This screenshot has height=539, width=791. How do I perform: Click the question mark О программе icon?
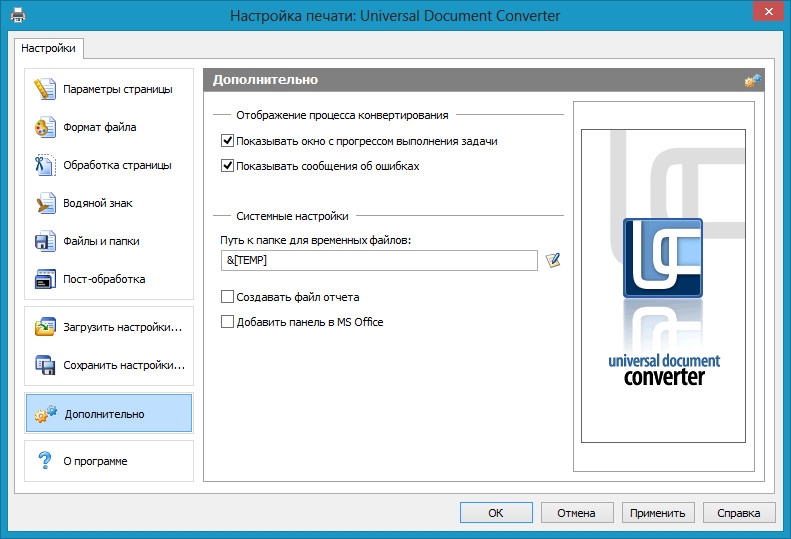pyautogui.click(x=45, y=461)
